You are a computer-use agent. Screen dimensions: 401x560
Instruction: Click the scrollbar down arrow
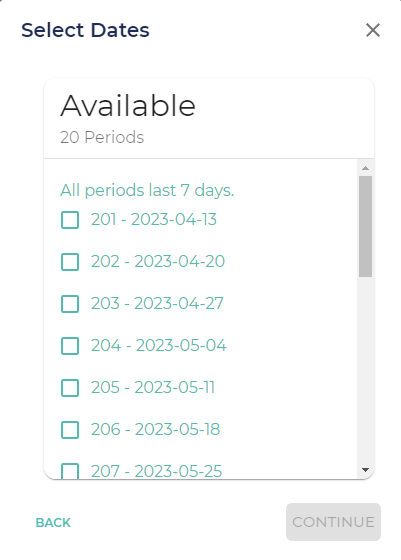click(365, 470)
